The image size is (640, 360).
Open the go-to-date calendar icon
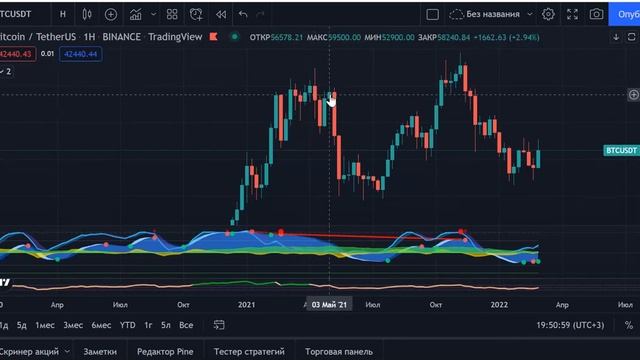(219, 325)
